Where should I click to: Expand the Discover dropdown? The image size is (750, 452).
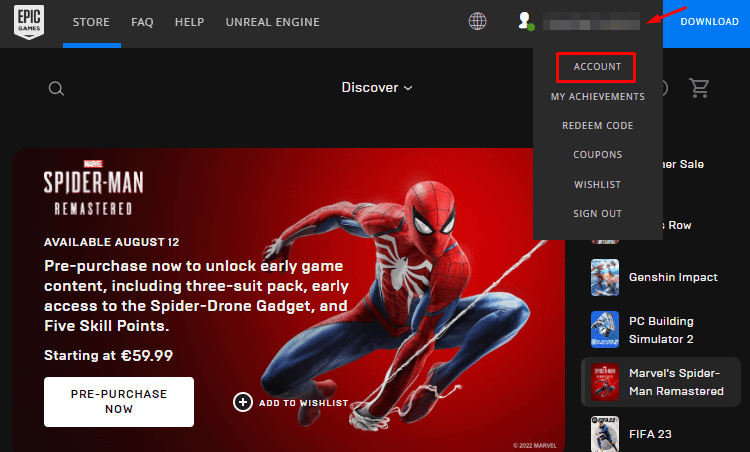pyautogui.click(x=377, y=88)
